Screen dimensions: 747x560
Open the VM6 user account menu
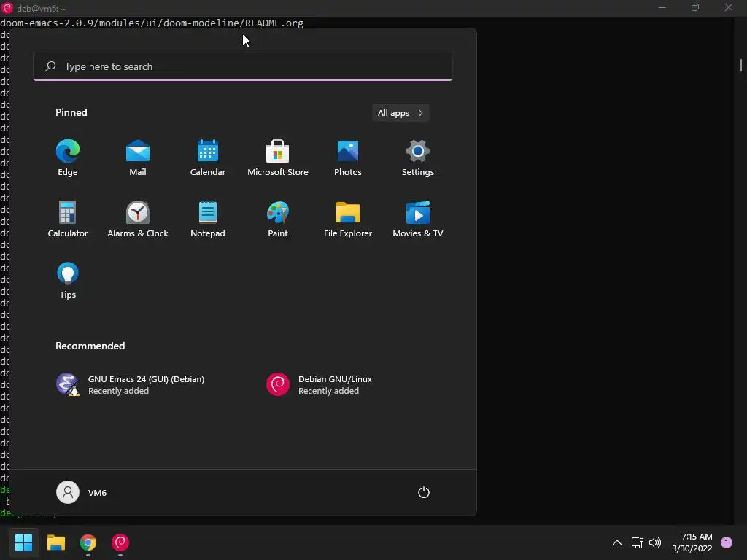(x=82, y=492)
